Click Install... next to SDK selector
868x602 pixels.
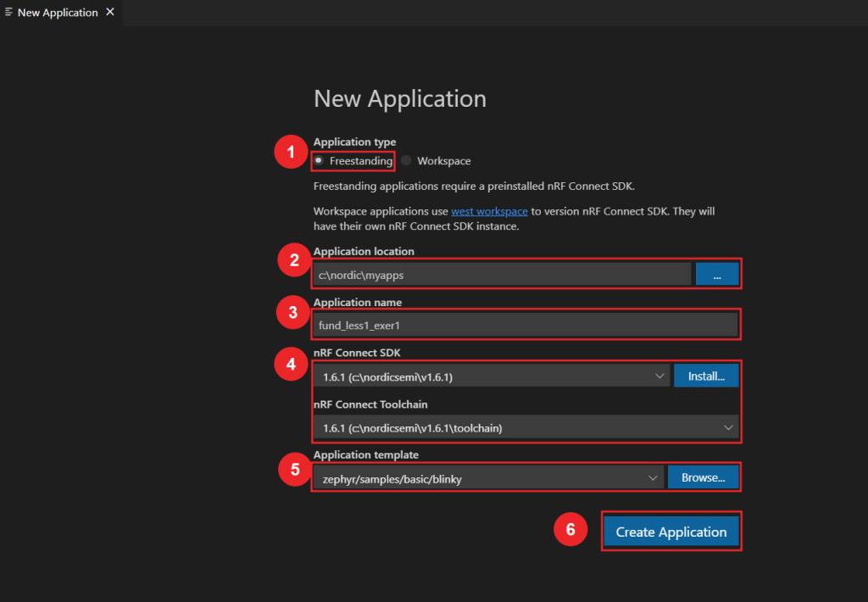[x=705, y=376]
